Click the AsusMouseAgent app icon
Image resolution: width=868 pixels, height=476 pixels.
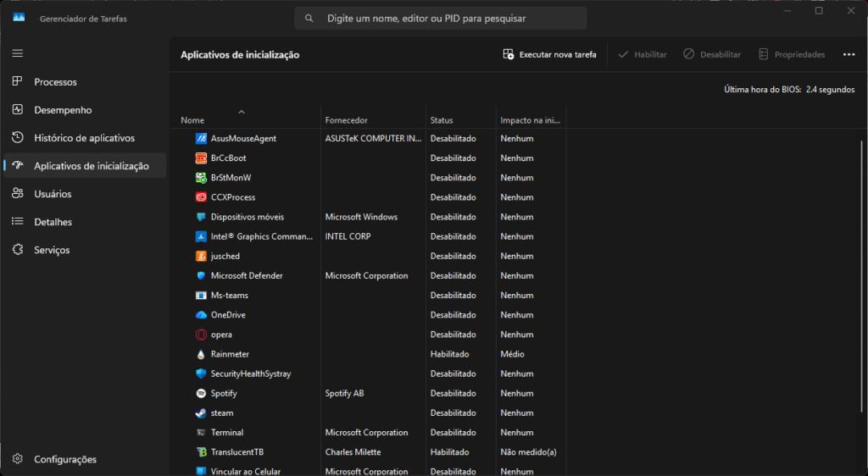(201, 139)
